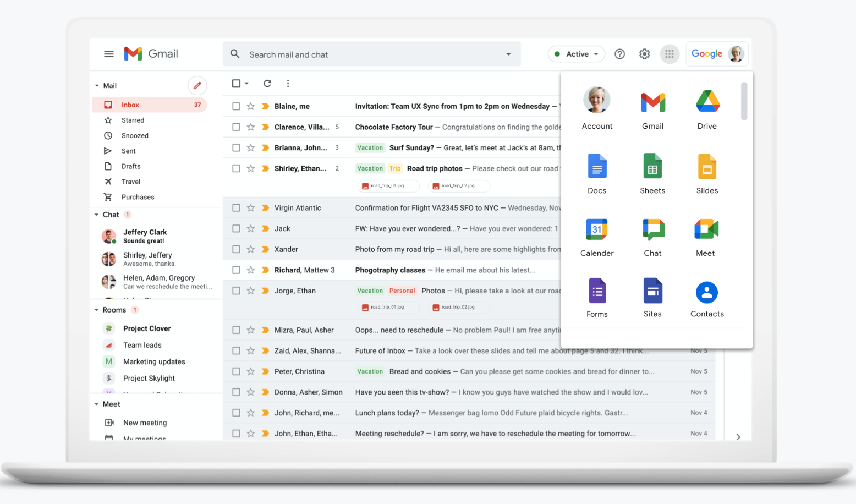Select the Inbox folder
856x504 pixels.
(x=149, y=105)
